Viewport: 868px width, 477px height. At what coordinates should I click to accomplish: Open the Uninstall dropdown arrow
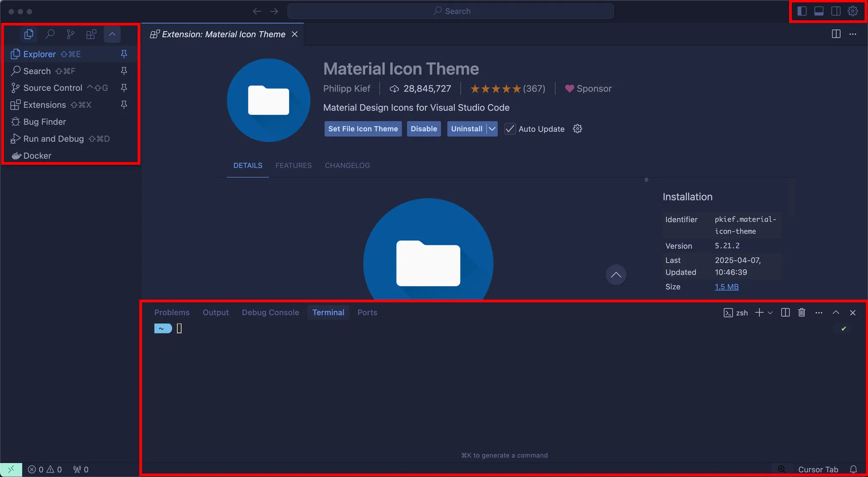(492, 129)
